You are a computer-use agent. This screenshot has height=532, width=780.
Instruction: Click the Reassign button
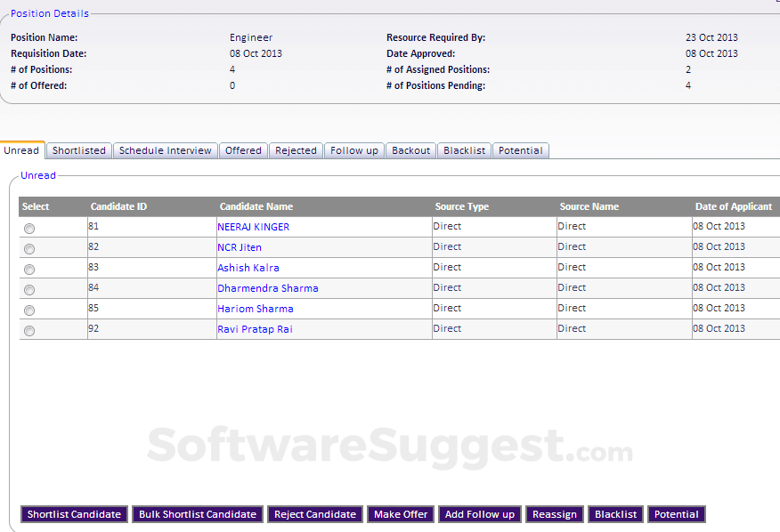point(554,514)
